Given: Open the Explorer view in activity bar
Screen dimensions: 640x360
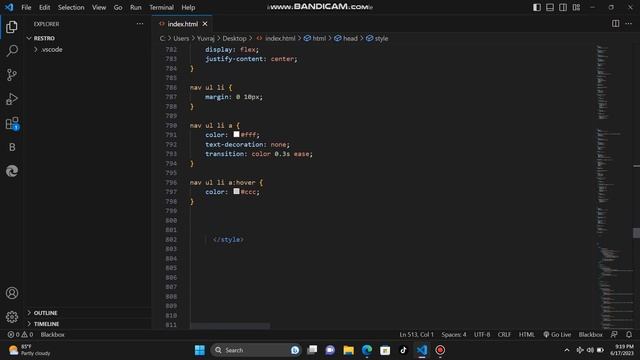Looking at the screenshot, I should 12,27.
